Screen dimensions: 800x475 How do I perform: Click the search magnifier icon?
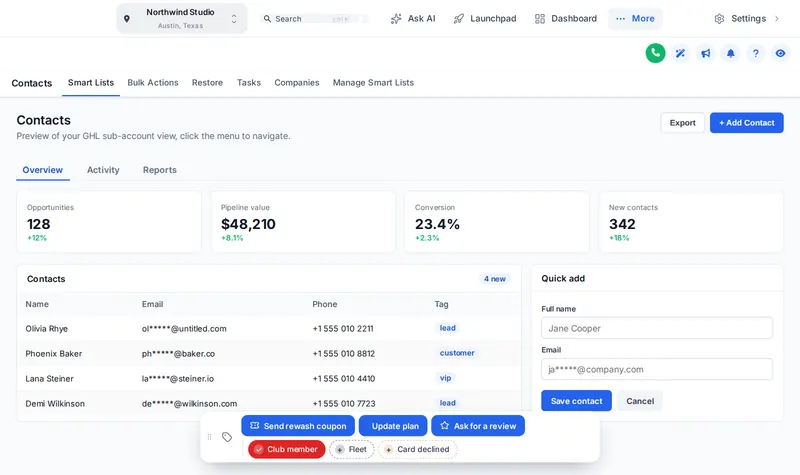(267, 18)
